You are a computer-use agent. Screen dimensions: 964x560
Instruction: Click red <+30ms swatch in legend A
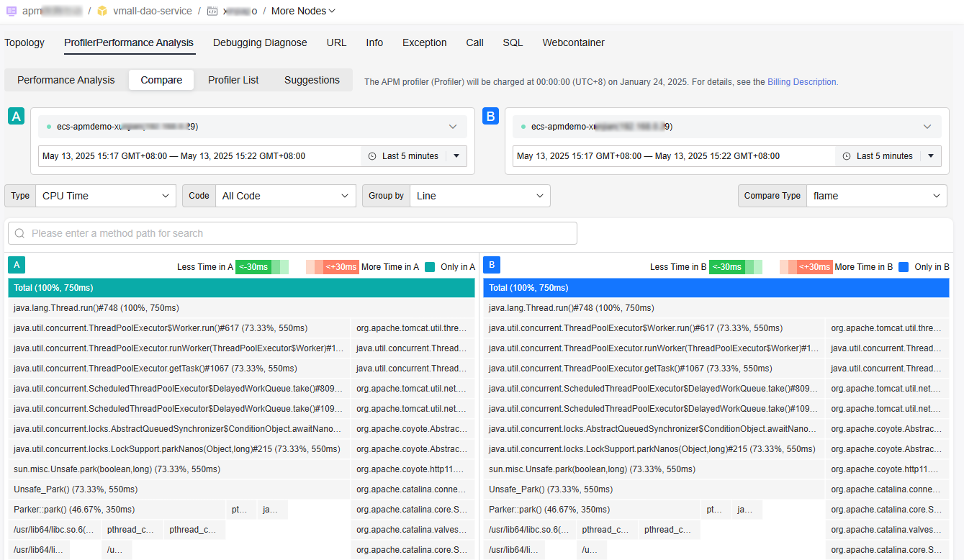(x=341, y=267)
